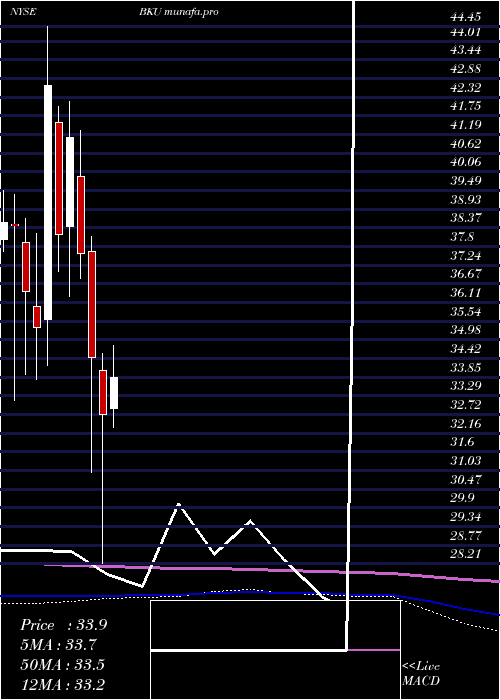500x700 pixels.
Task: Click the 35.54 price axis label
Action: pyautogui.click(x=466, y=311)
